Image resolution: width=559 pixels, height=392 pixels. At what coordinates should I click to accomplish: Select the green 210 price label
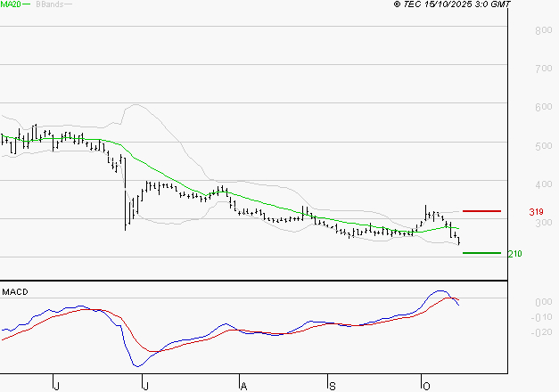pyautogui.click(x=514, y=254)
